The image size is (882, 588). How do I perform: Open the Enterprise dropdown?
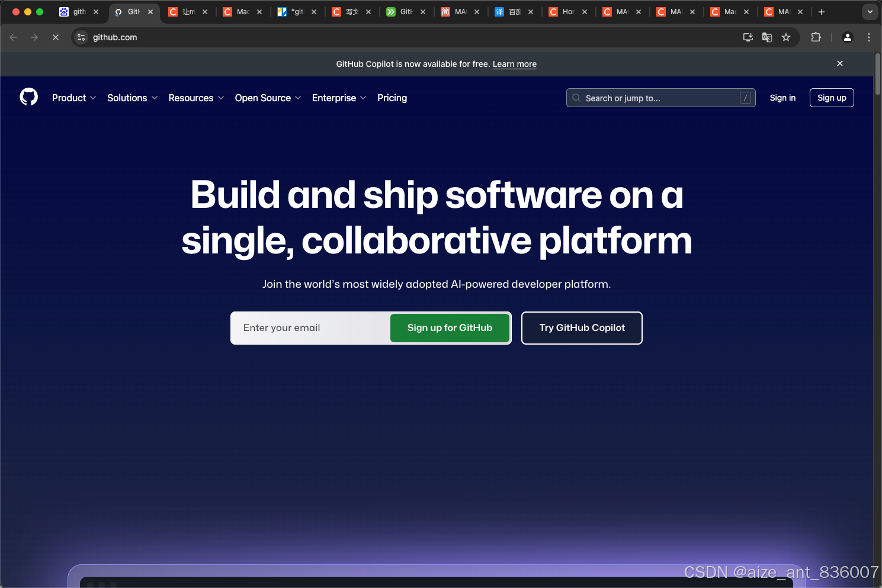(x=338, y=98)
